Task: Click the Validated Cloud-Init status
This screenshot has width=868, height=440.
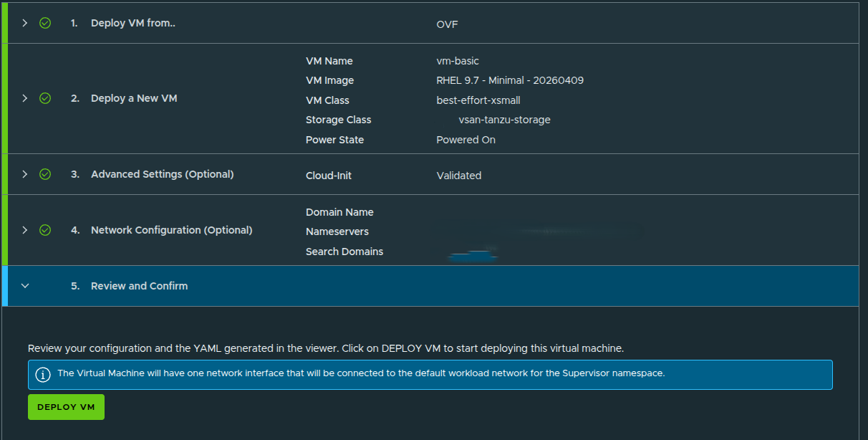Action: [x=459, y=175]
